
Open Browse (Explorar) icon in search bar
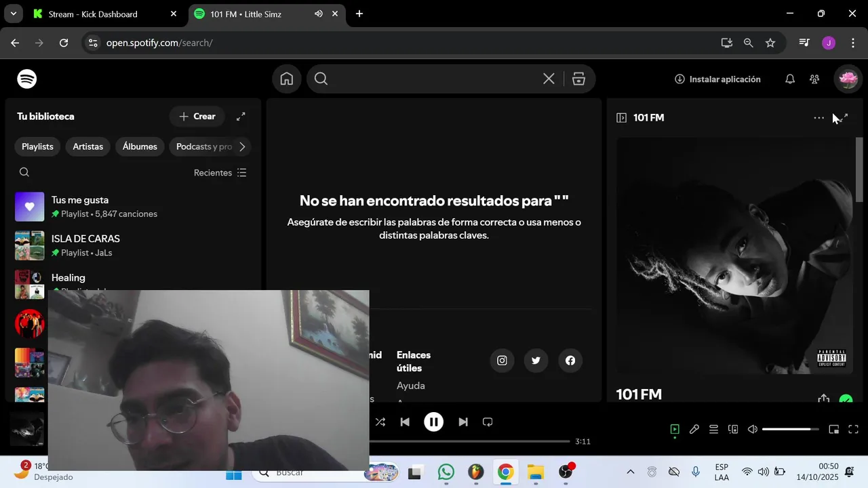tap(578, 79)
